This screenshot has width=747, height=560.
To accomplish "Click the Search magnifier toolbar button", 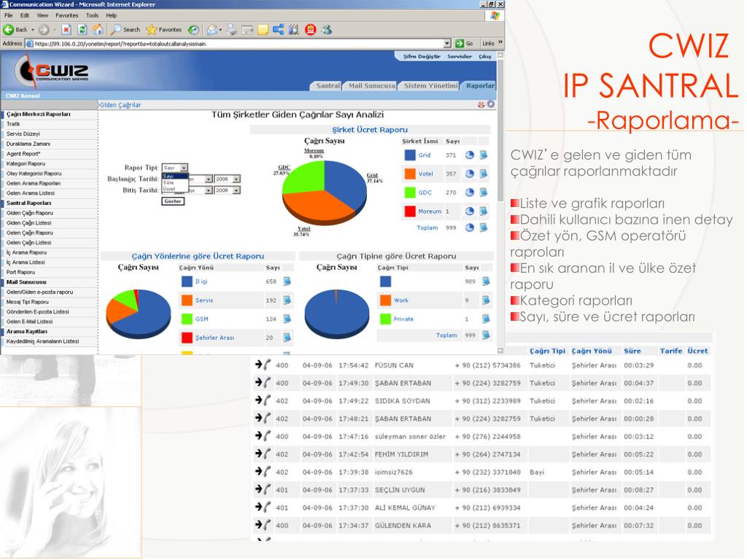I will point(125,29).
